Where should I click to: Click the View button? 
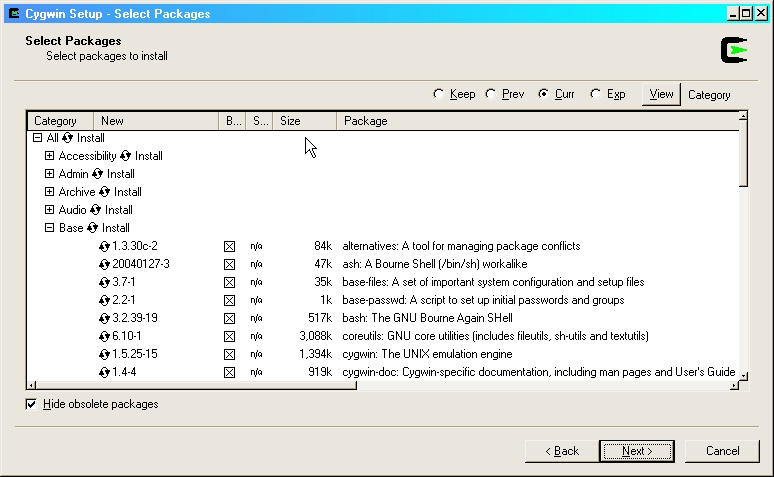click(661, 94)
